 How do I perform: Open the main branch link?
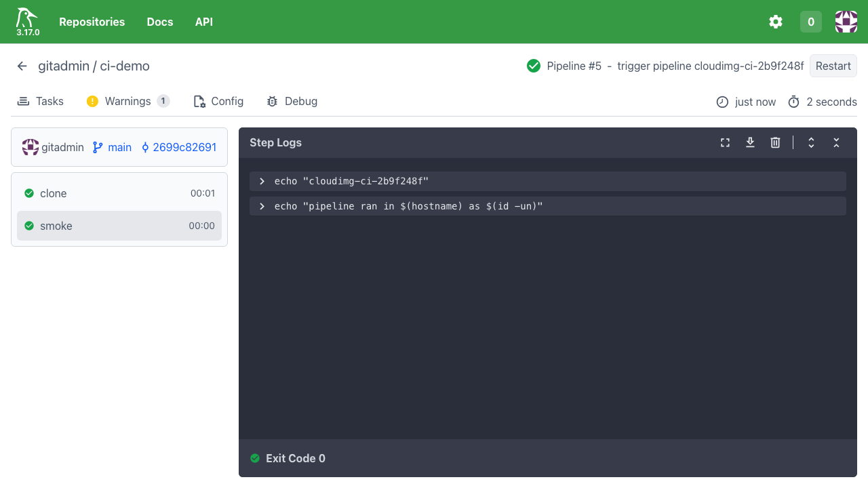120,147
